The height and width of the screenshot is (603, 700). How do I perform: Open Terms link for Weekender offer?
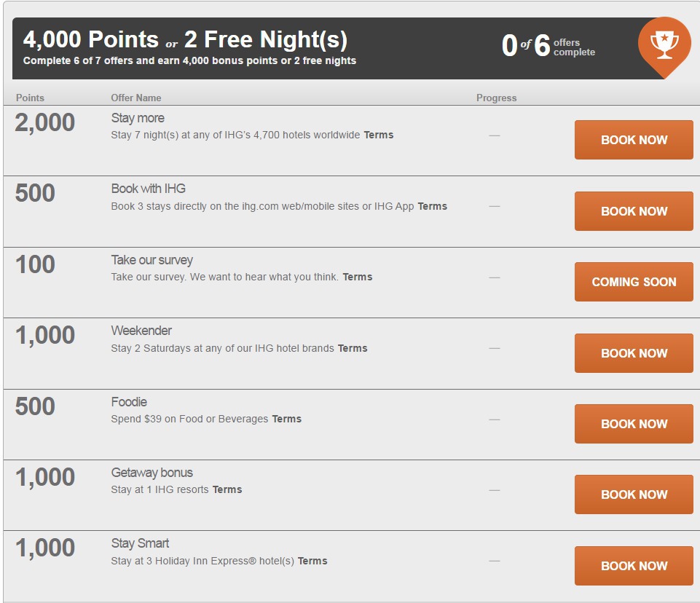pyautogui.click(x=353, y=348)
